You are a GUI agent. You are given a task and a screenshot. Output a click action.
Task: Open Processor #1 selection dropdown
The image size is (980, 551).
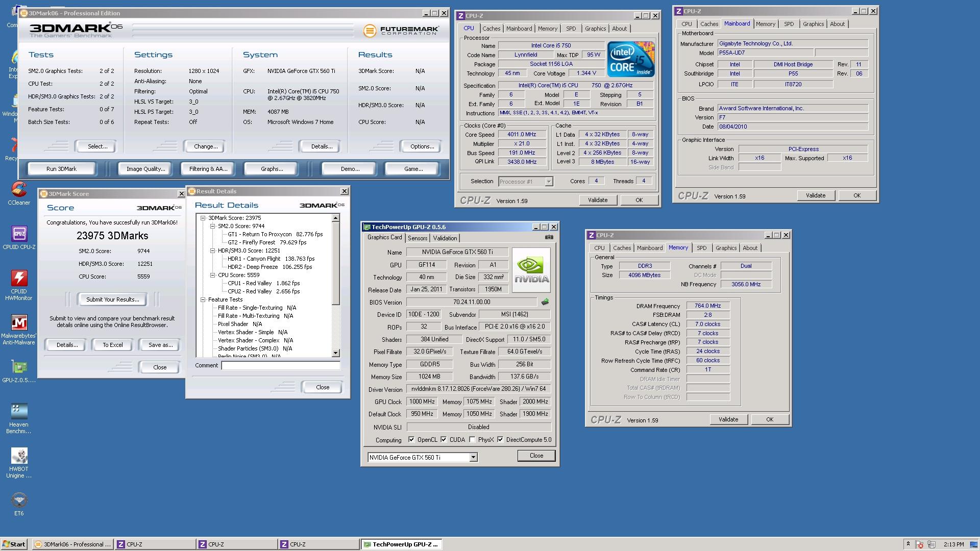(x=549, y=182)
